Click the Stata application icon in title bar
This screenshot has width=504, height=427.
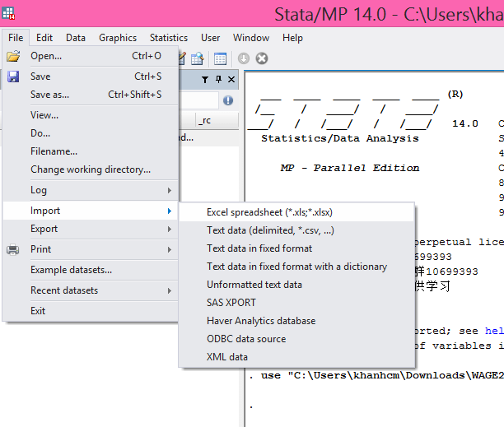pyautogui.click(x=8, y=13)
